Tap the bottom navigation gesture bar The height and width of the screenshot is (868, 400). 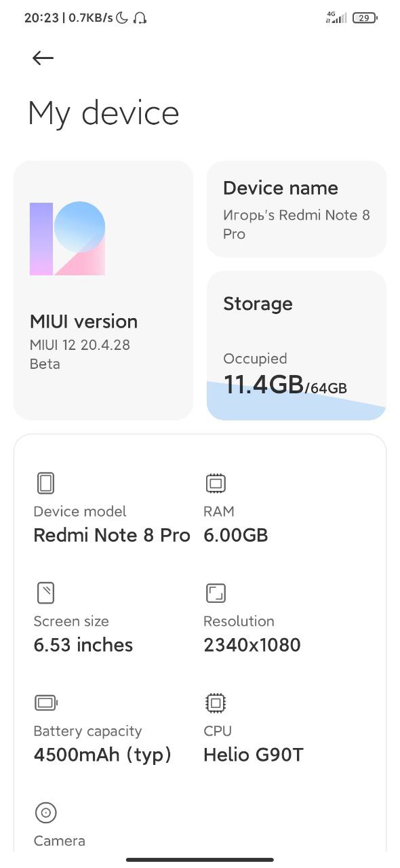pyautogui.click(x=200, y=860)
